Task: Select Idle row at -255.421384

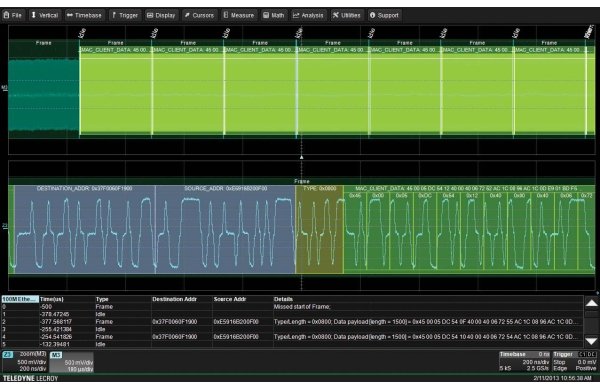Action: [292, 329]
